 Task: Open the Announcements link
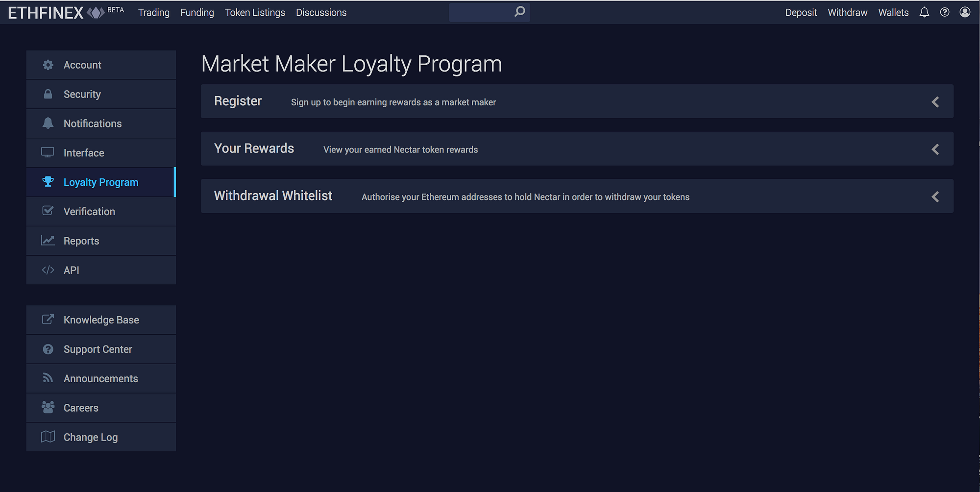coord(101,379)
